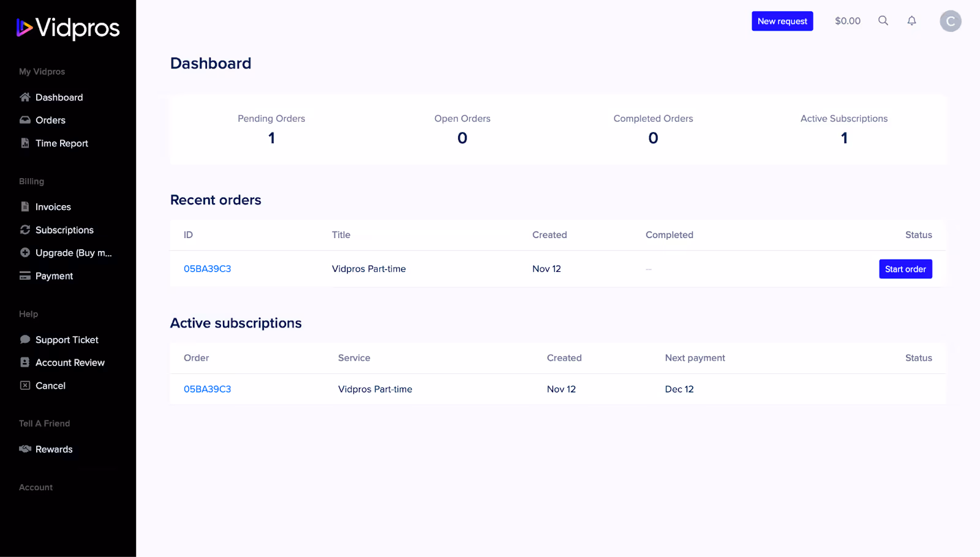
Task: Click the Invoices file icon
Action: pos(25,207)
